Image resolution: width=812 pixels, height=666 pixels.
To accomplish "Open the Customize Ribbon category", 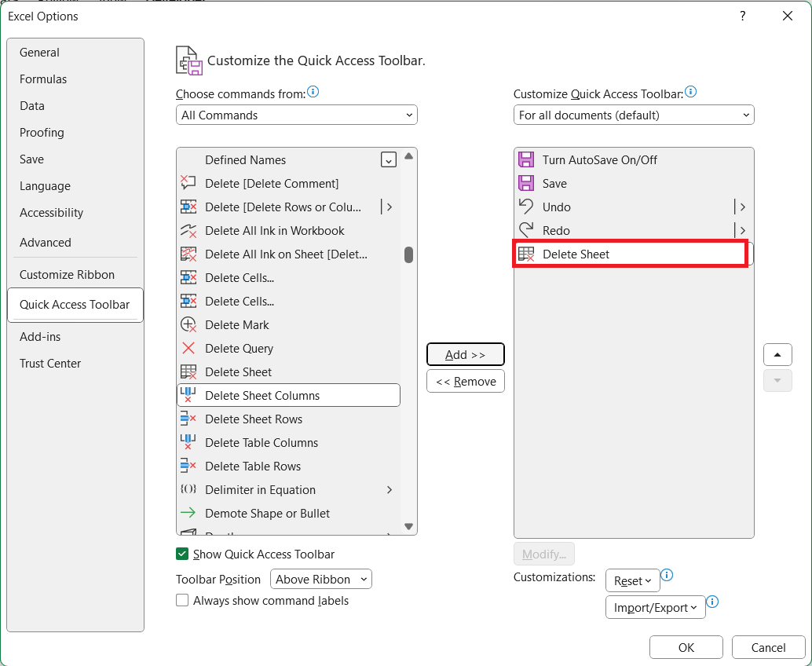I will (67, 274).
